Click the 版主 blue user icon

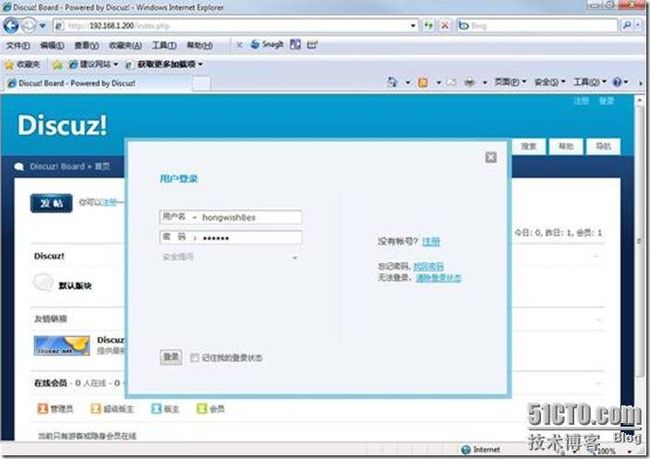pyautogui.click(x=156, y=409)
